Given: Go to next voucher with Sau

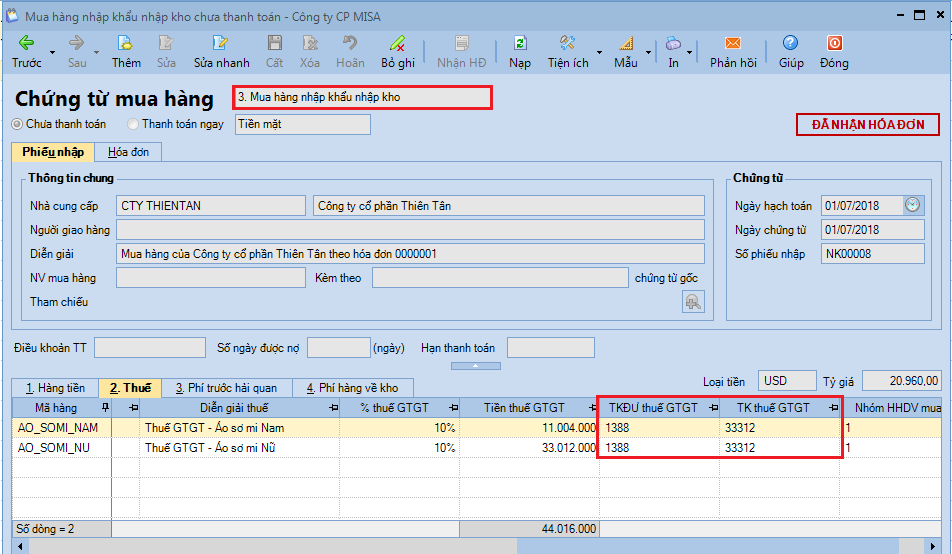Looking at the screenshot, I should pyautogui.click(x=76, y=51).
